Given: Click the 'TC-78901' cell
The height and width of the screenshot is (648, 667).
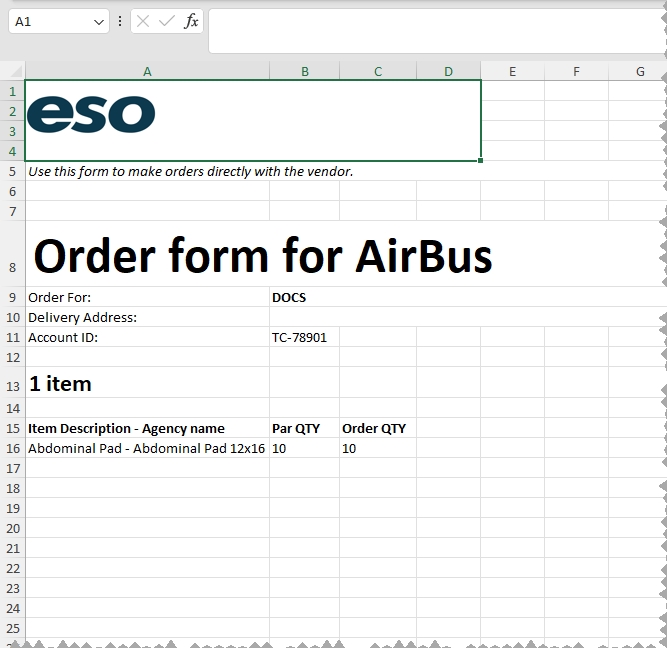Looking at the screenshot, I should coord(304,337).
